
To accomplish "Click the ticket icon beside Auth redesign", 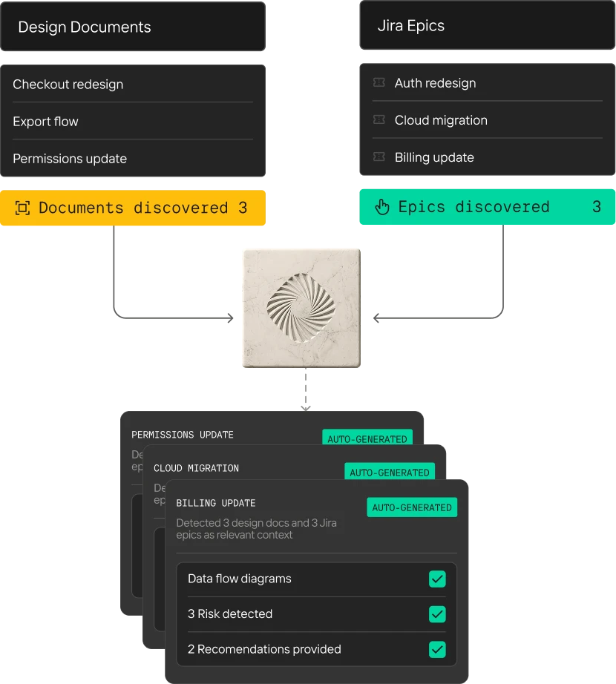I will tap(379, 82).
